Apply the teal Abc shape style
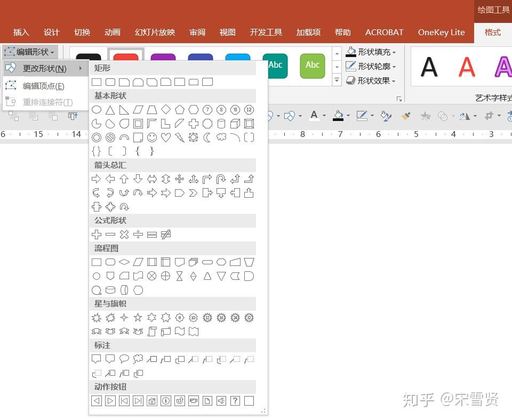This screenshot has height=420, width=512. pyautogui.click(x=277, y=66)
